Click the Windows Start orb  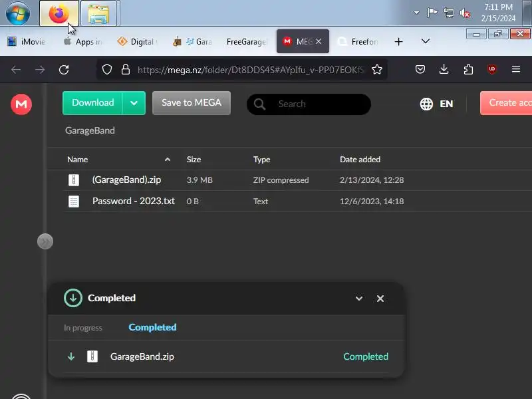(x=18, y=13)
